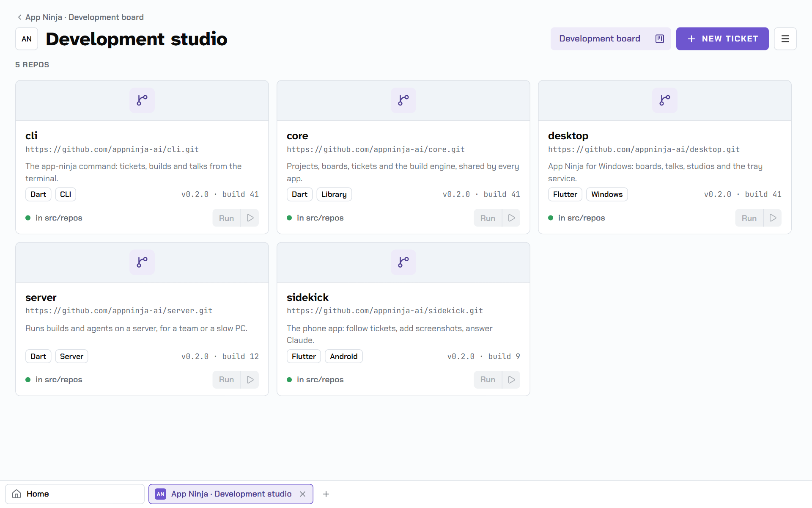This screenshot has height=508, width=812.
Task: Click the play arrow on cli card
Action: [250, 218]
